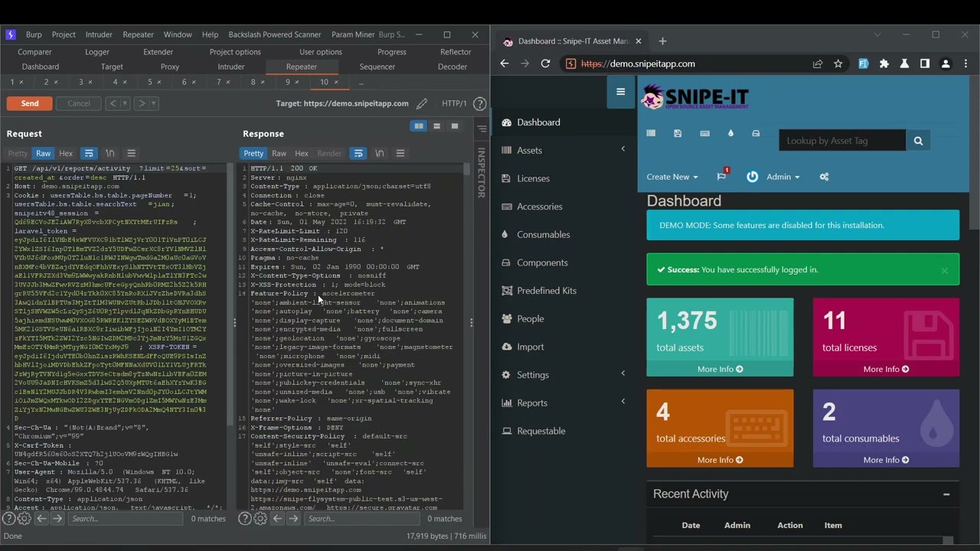Share this page from Chrome address bar
This screenshot has height=551, width=980.
pyautogui.click(x=818, y=64)
